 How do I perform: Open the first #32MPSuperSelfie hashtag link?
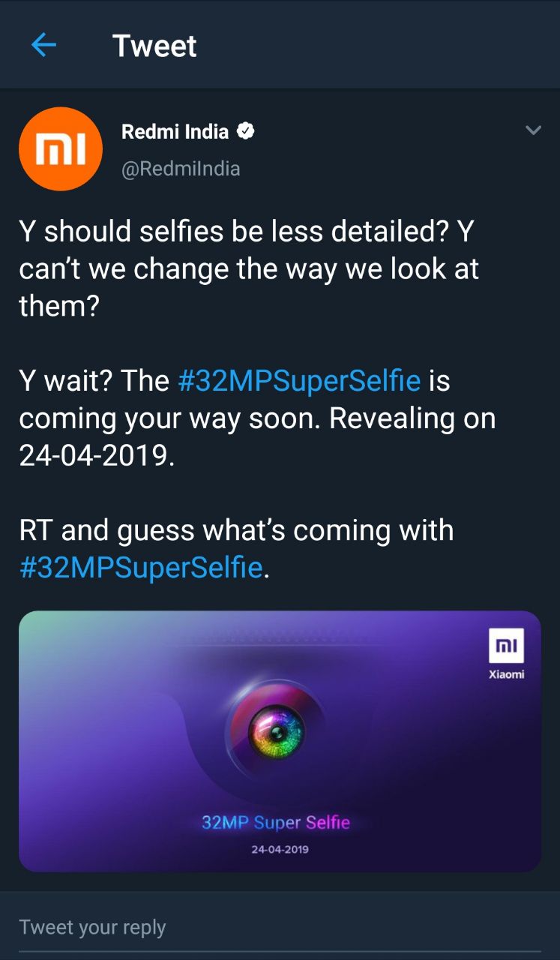(x=299, y=380)
